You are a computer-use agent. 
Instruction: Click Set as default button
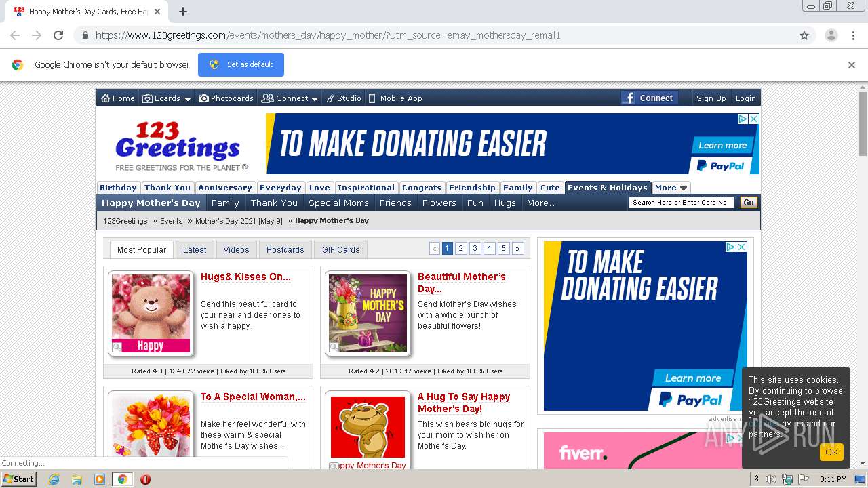(241, 64)
